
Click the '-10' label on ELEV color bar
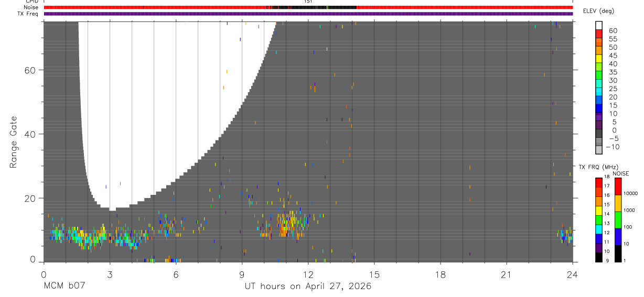613,147
